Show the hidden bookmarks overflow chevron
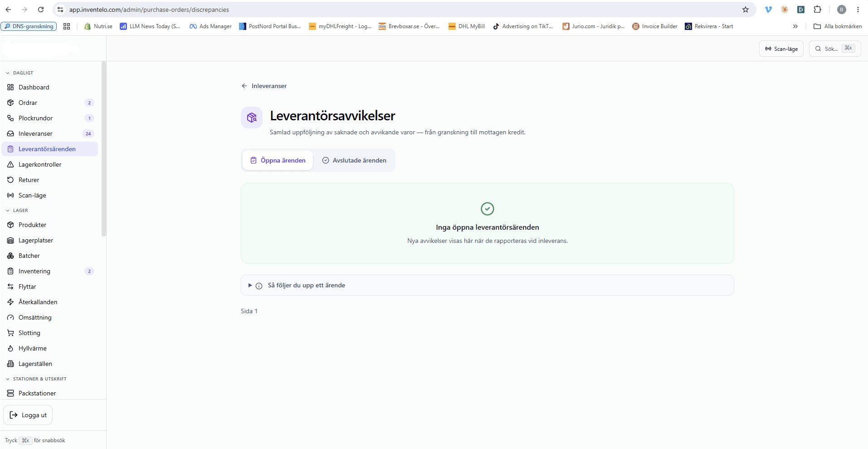Screen dimensions: 868x449 tap(795, 26)
